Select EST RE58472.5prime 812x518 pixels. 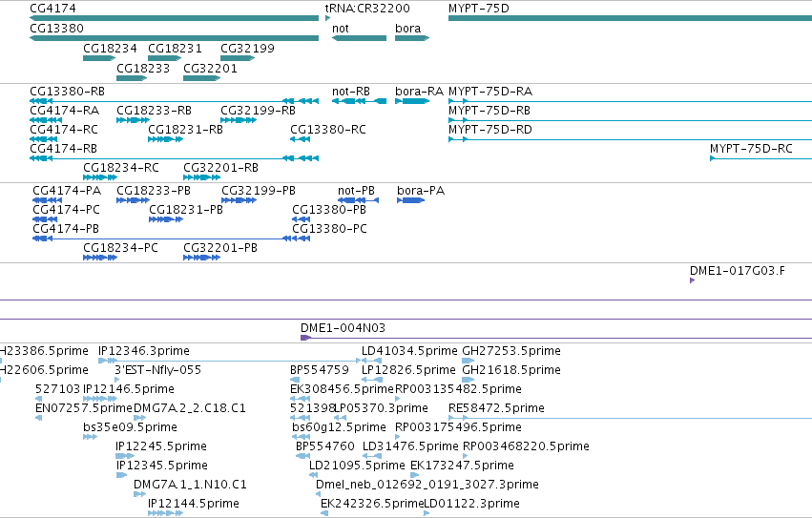click(631, 418)
